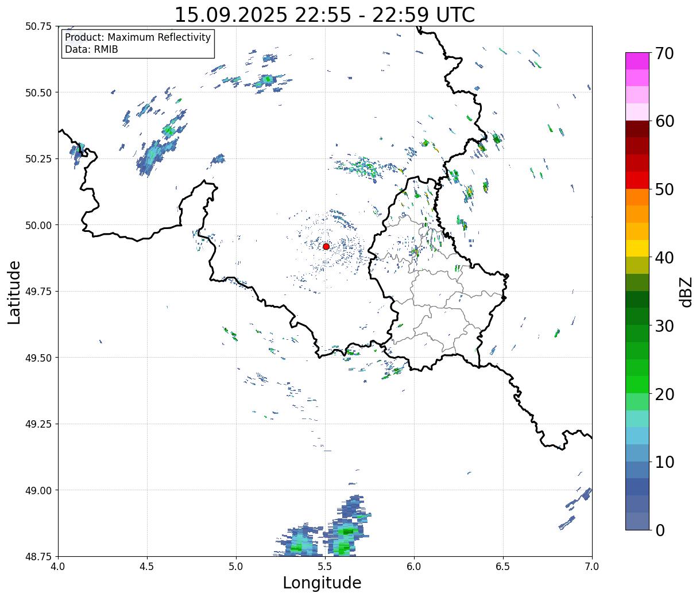Click the plot title showing 15.09.2025 time range

(324, 14)
